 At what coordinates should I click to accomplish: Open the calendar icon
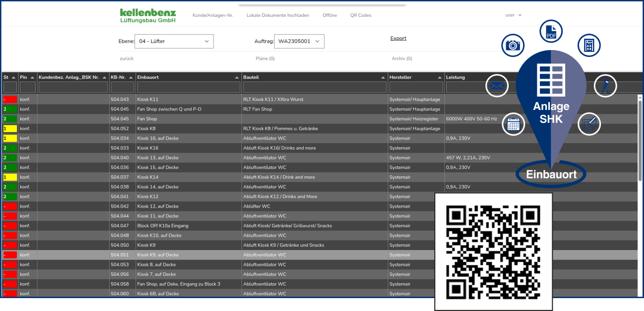tap(513, 123)
